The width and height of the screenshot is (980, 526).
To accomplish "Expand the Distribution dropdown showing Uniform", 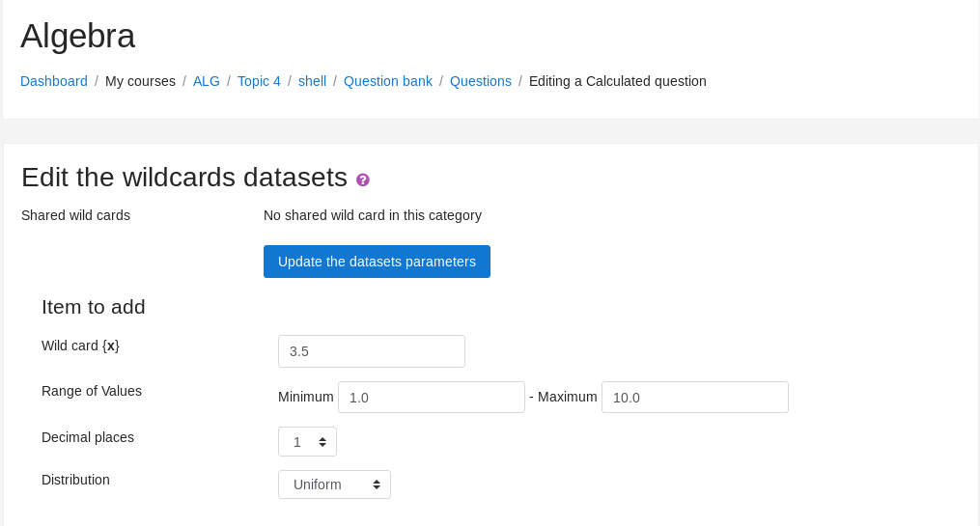I will (x=334, y=484).
